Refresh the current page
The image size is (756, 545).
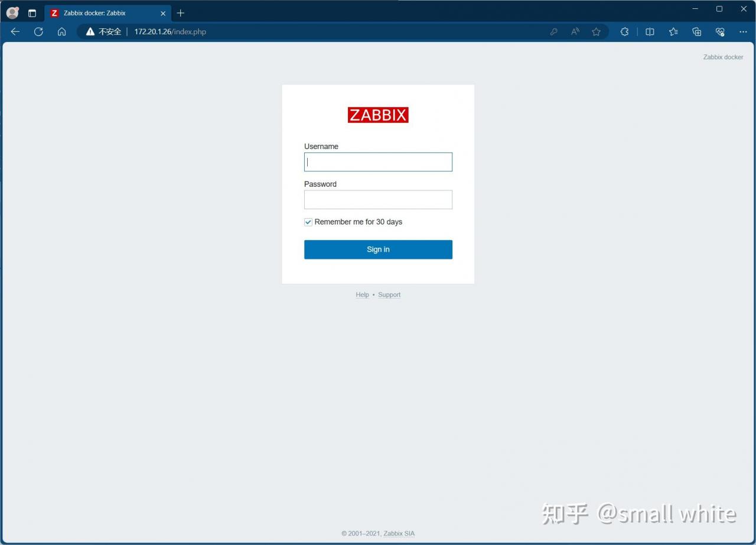[x=38, y=32]
